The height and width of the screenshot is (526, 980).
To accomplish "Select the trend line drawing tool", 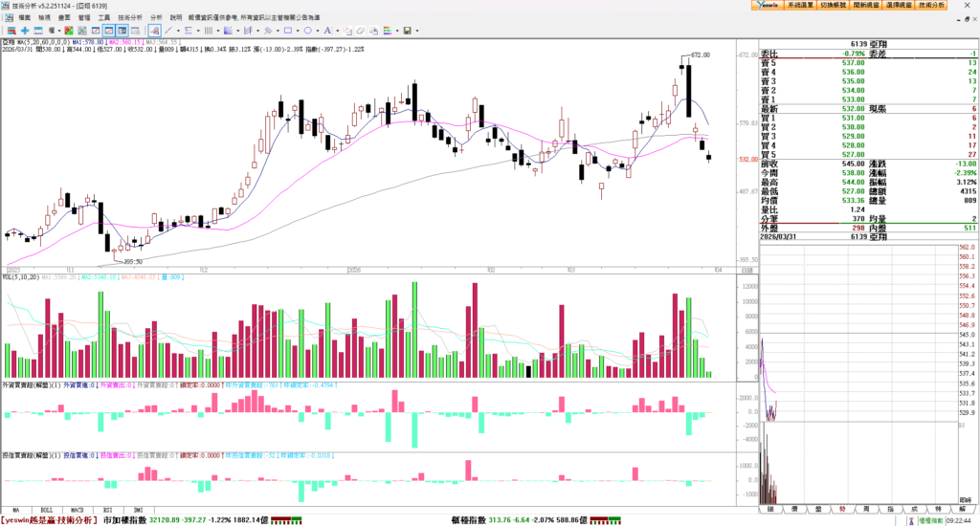I will 168,31.
